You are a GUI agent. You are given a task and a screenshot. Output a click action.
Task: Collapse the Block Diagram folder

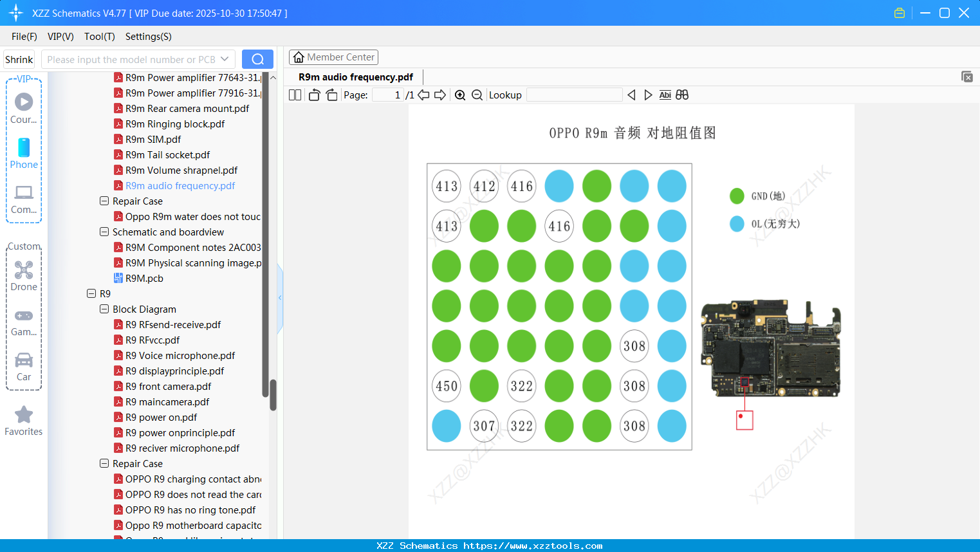pos(104,309)
